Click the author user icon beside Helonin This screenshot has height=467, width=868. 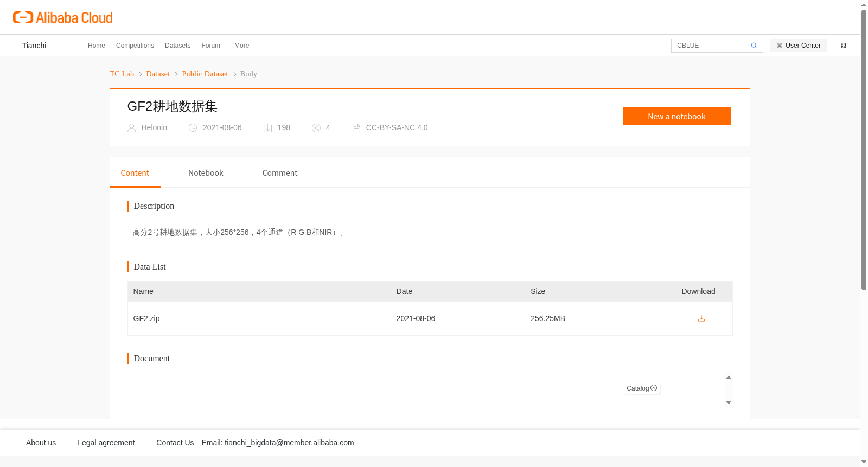pyautogui.click(x=131, y=128)
